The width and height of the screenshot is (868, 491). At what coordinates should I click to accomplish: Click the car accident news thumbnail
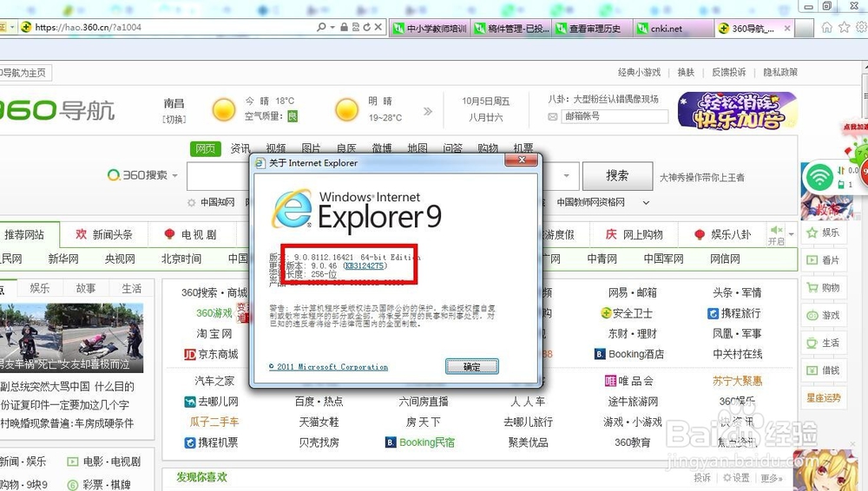71,337
